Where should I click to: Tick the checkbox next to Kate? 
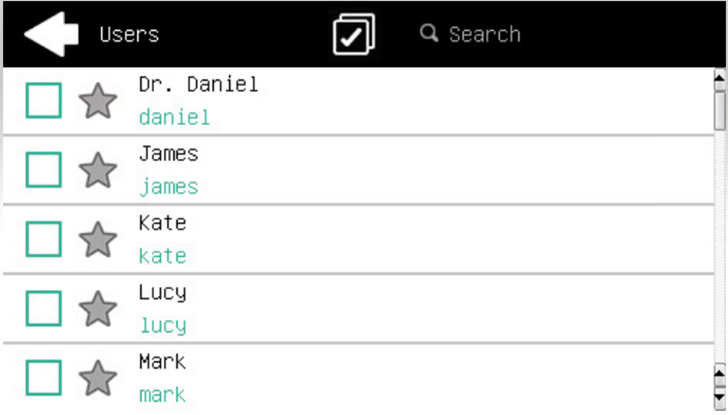click(43, 240)
